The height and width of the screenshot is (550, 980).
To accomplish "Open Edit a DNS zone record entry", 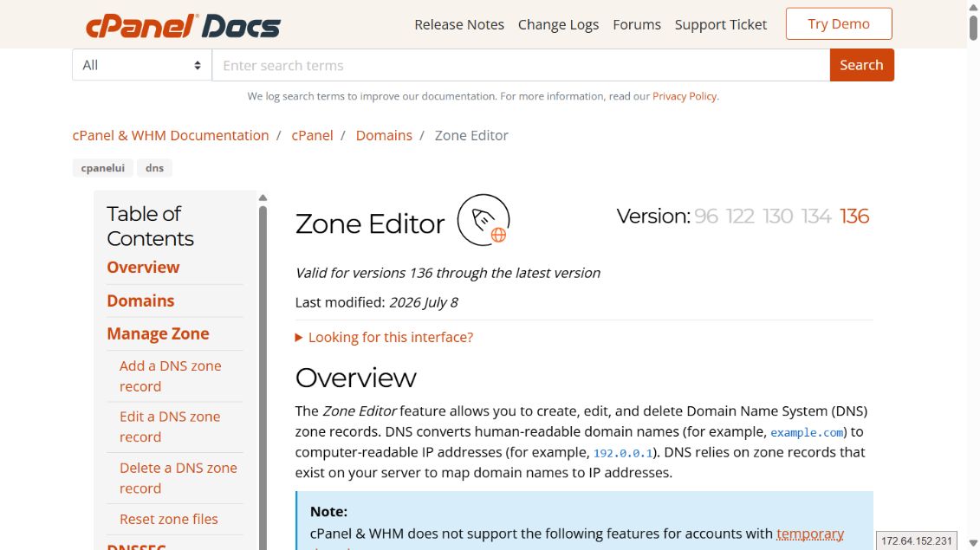I will 169,426.
